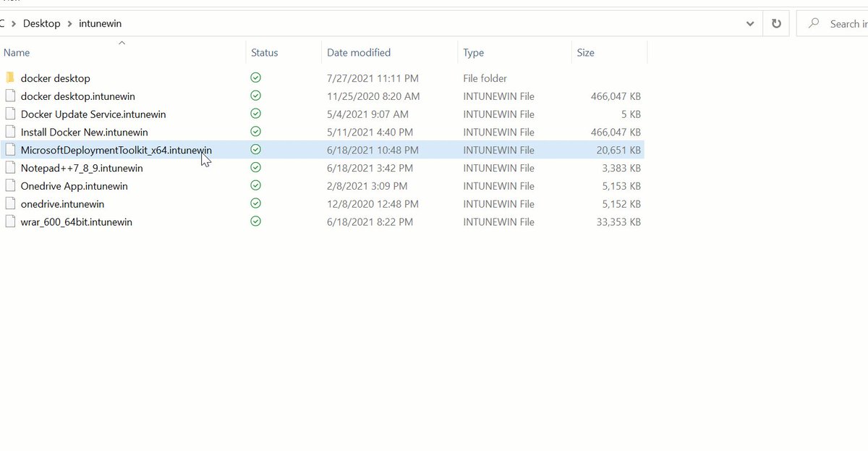Viewport: 868px width, 451px height.
Task: Refresh the intunewin folder view
Action: tap(776, 23)
